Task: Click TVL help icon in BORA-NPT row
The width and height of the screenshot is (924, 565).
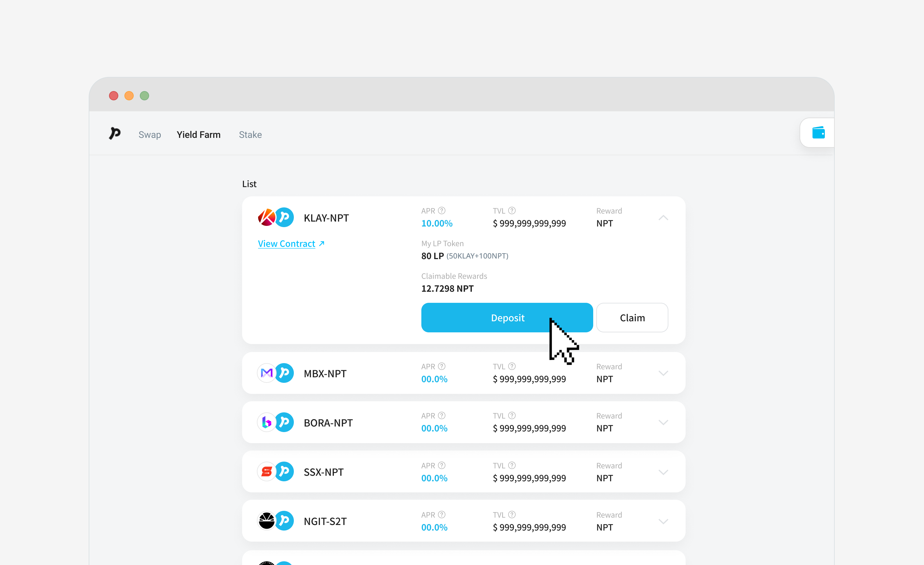Action: click(x=512, y=415)
